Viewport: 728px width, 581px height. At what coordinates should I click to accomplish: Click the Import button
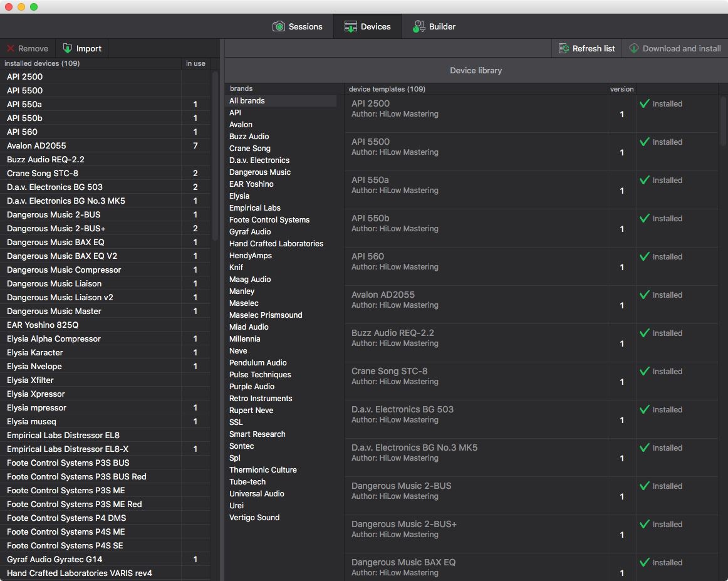tap(82, 48)
